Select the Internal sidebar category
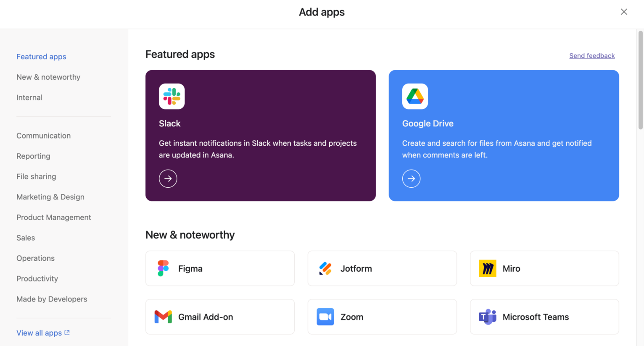This screenshot has height=346, width=644. click(29, 97)
